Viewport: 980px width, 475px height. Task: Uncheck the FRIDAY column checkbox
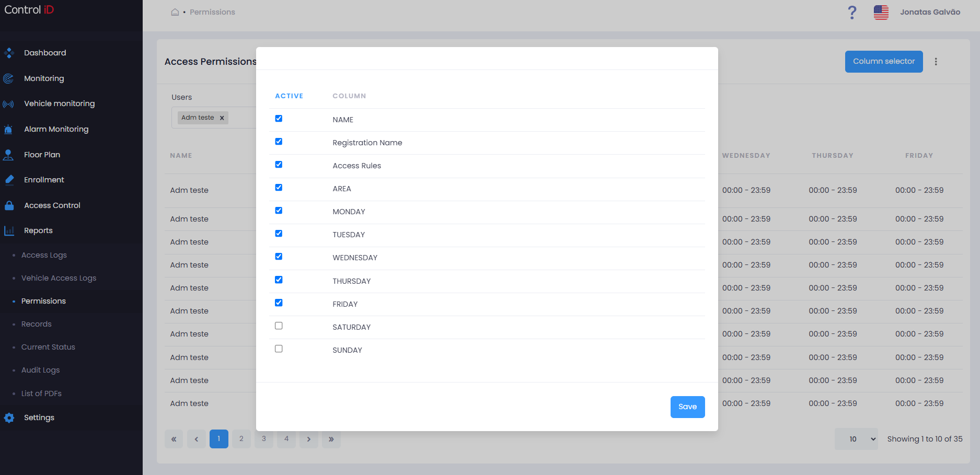(279, 303)
